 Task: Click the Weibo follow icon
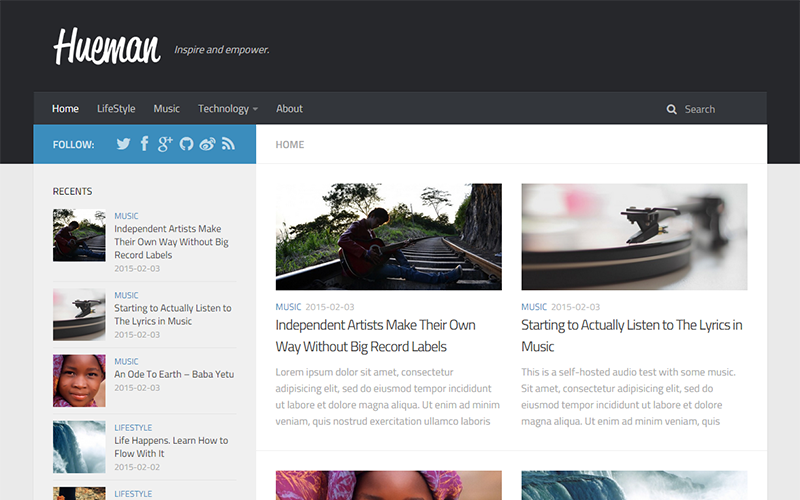[x=207, y=144]
